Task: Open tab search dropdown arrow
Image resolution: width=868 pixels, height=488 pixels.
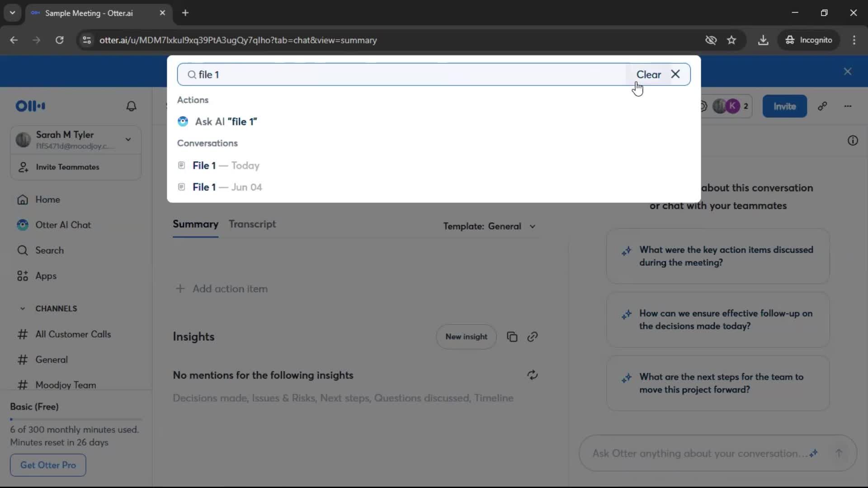Action: (x=13, y=13)
